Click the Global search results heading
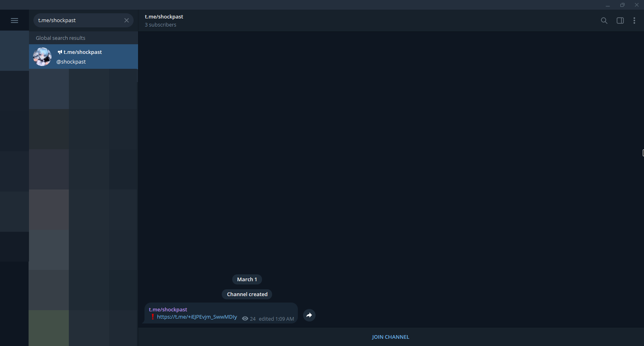The image size is (644, 346). 60,38
